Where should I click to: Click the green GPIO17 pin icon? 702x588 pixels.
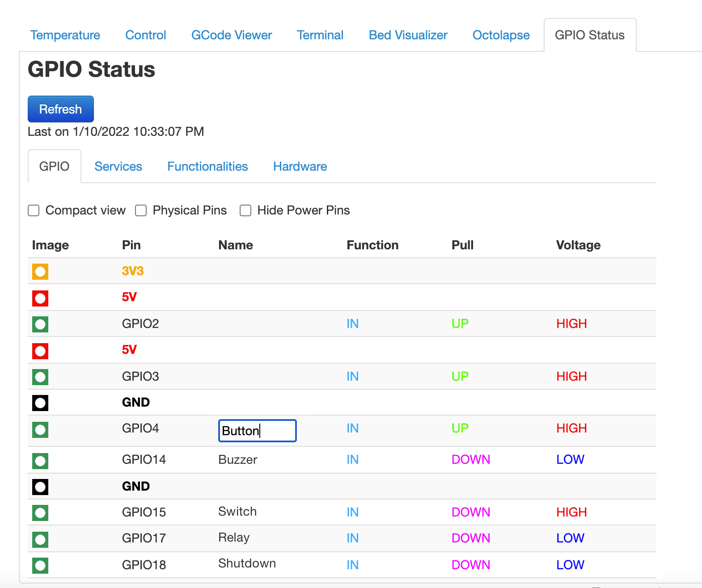[x=40, y=539]
